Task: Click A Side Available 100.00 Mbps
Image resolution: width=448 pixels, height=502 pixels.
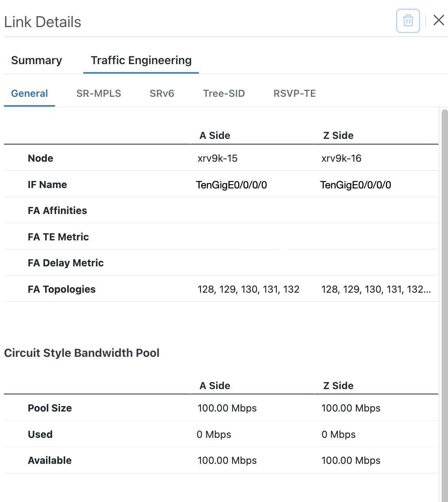Action: [x=227, y=460]
